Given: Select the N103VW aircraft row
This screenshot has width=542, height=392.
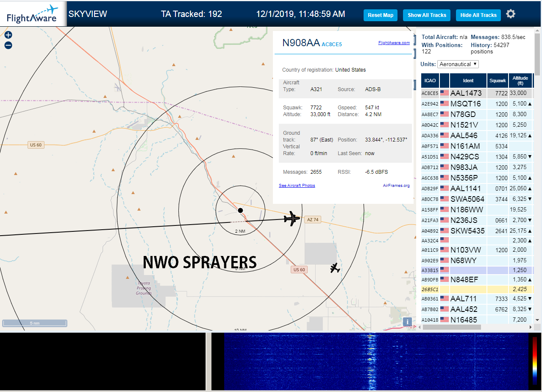Looking at the screenshot, I should (477, 250).
